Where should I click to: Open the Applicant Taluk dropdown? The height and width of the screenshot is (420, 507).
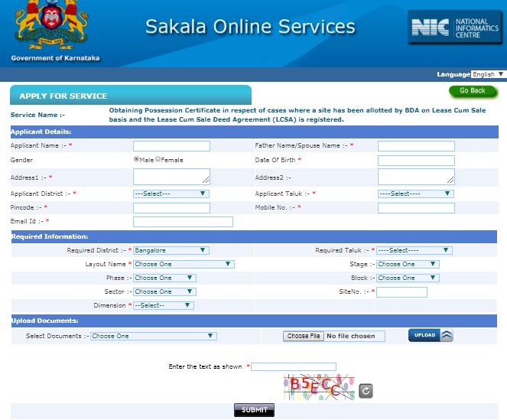[x=416, y=194]
